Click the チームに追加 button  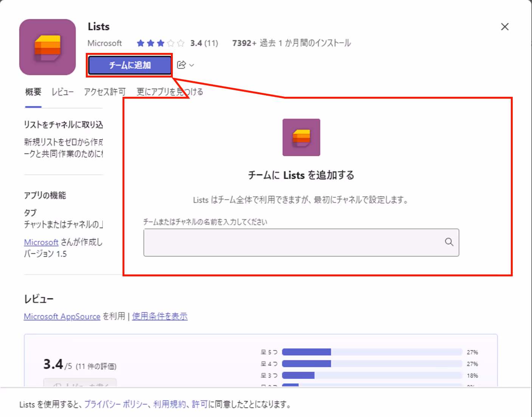coord(130,65)
